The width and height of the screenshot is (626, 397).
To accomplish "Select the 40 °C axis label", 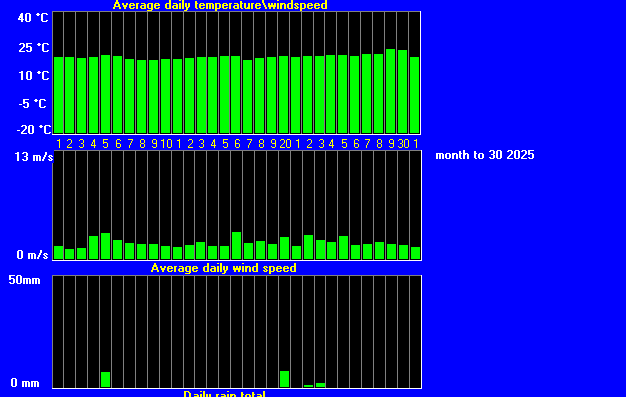I will coord(33,18).
